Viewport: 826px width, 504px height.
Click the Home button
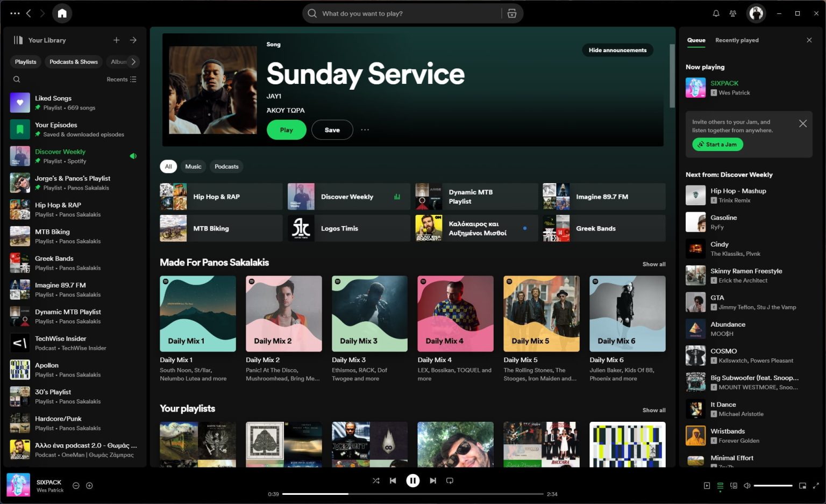62,13
